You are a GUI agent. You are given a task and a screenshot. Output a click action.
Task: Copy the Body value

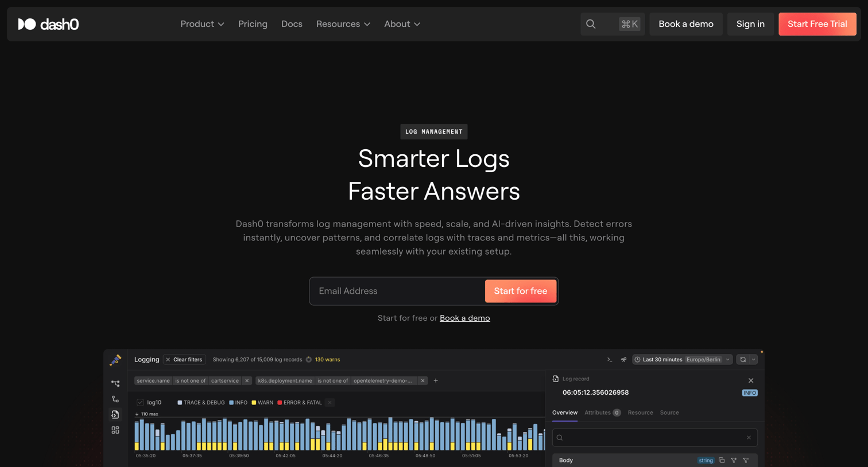[x=722, y=460]
